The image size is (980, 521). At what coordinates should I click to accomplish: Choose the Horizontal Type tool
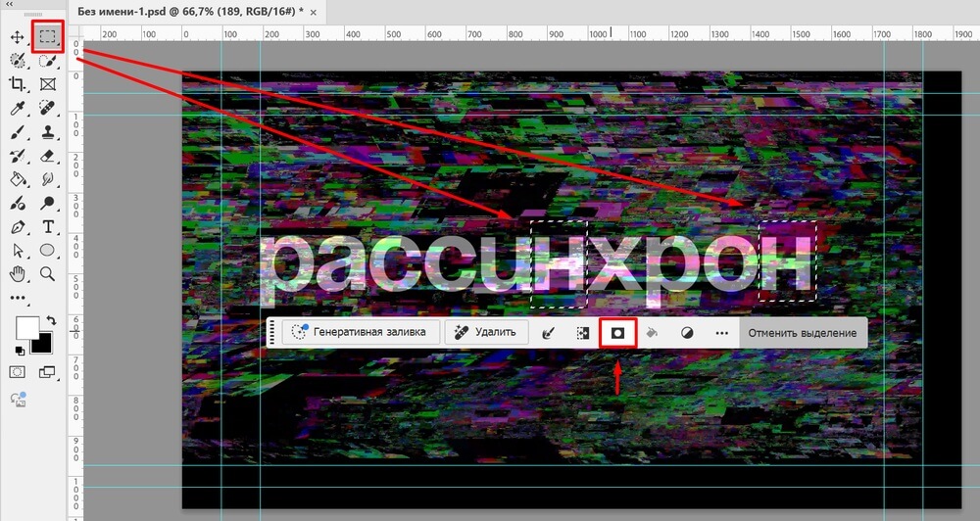pyautogui.click(x=46, y=227)
